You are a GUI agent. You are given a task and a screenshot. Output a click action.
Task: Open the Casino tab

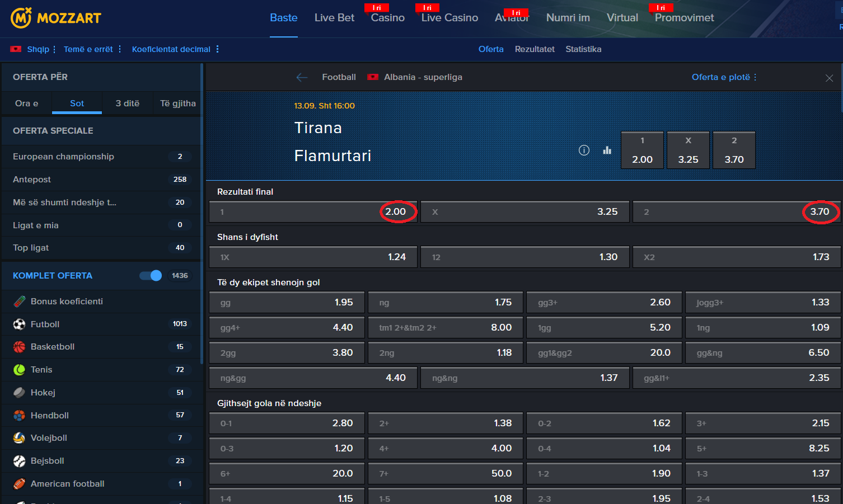coord(387,18)
